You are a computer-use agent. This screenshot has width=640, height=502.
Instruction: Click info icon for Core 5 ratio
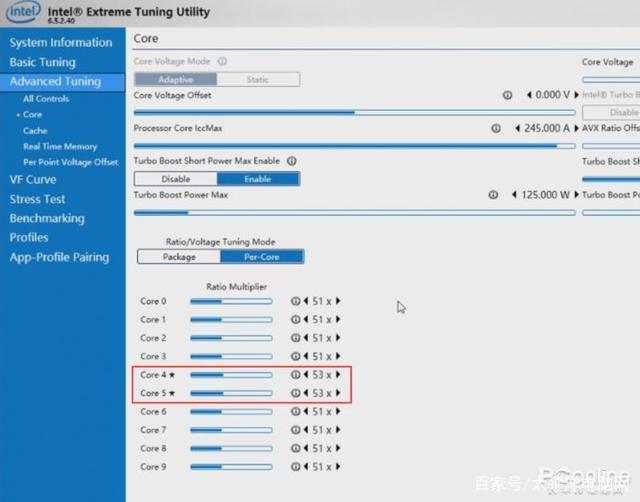coord(296,393)
